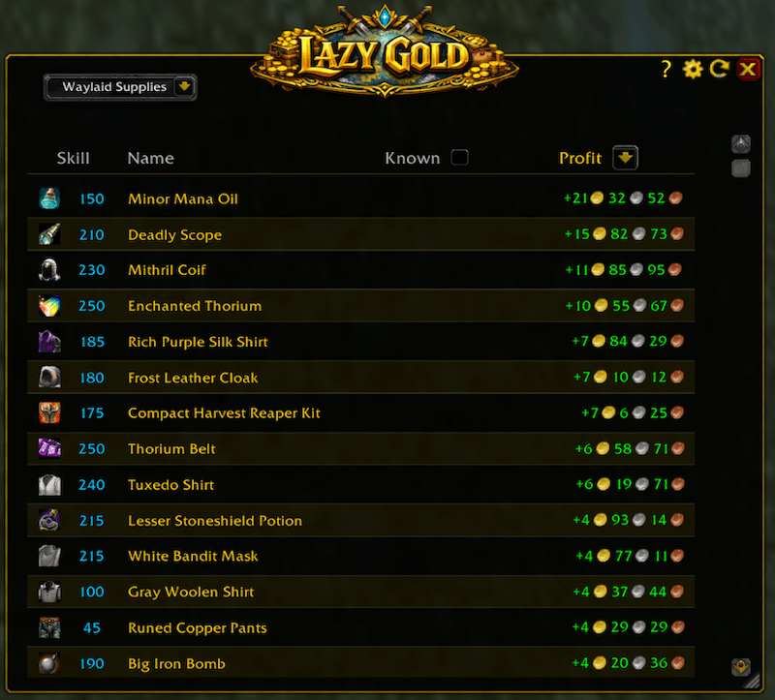Click the Frost Leather Cloak icon
This screenshot has height=700, width=775.
click(x=49, y=378)
